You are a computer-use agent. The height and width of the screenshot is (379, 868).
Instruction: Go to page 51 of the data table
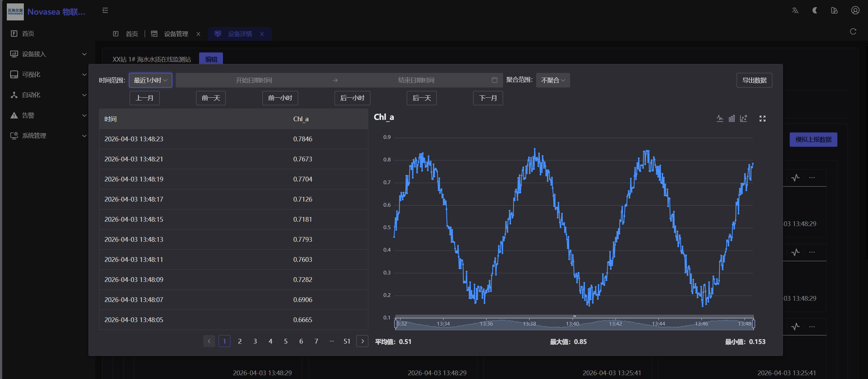[347, 341]
